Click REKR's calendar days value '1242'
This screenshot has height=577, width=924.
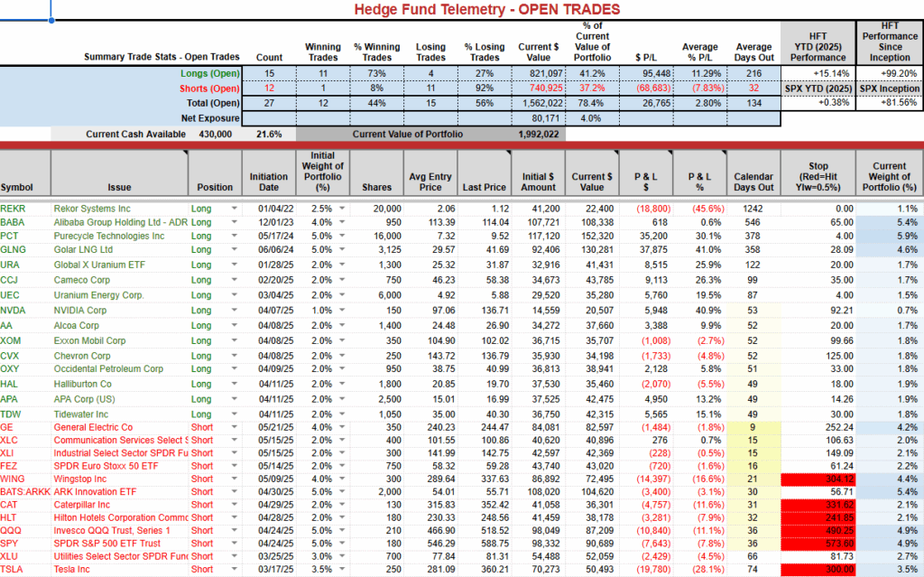click(753, 209)
